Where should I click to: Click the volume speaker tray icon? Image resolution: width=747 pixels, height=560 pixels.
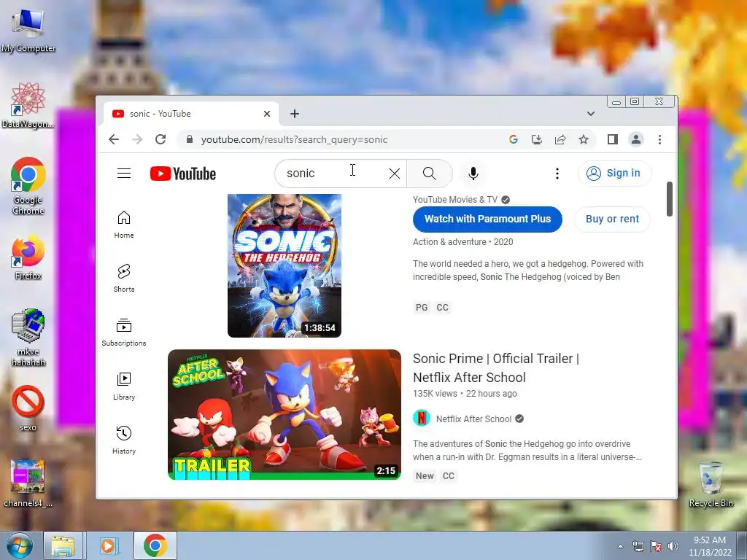click(x=673, y=546)
